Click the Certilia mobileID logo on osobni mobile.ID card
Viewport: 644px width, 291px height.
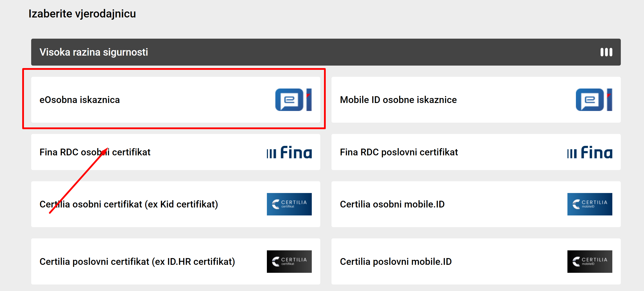(590, 204)
